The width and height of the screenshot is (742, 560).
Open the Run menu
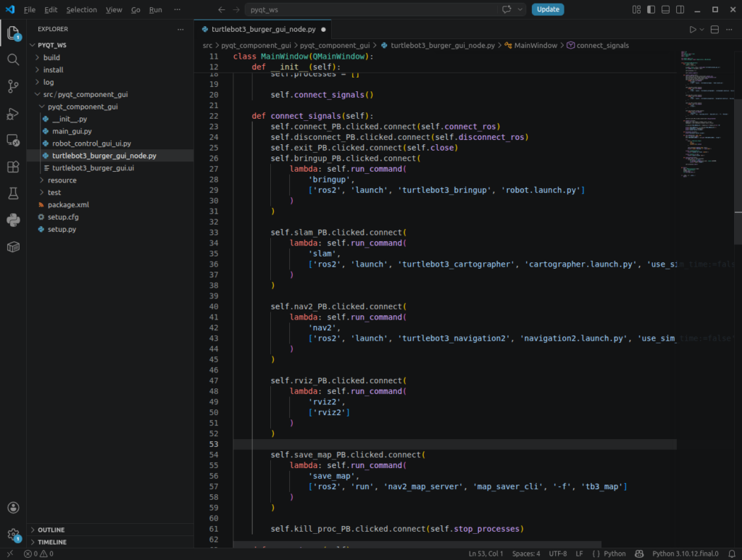pos(156,9)
